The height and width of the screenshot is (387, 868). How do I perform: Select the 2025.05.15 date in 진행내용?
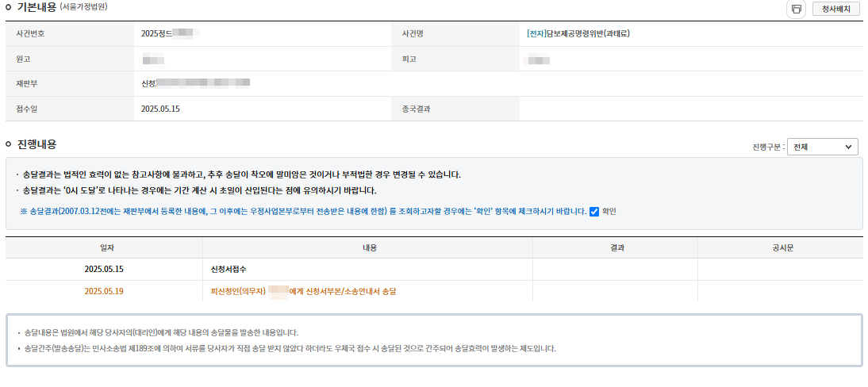[104, 270]
